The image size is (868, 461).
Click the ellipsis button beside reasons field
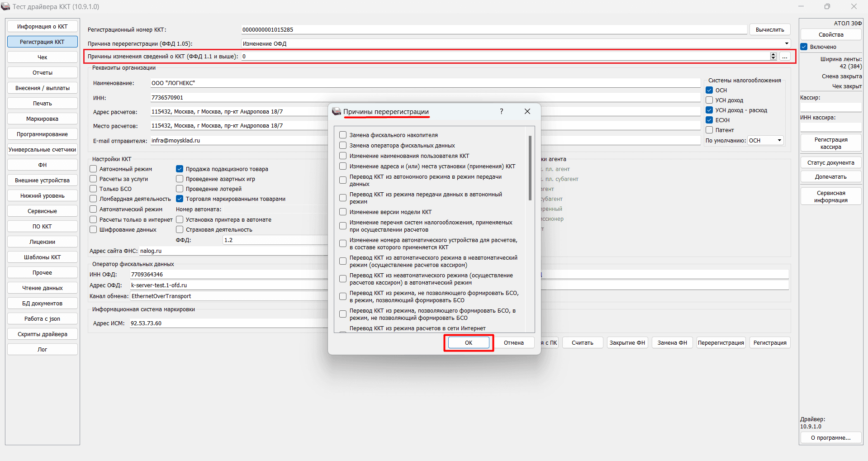pos(785,57)
